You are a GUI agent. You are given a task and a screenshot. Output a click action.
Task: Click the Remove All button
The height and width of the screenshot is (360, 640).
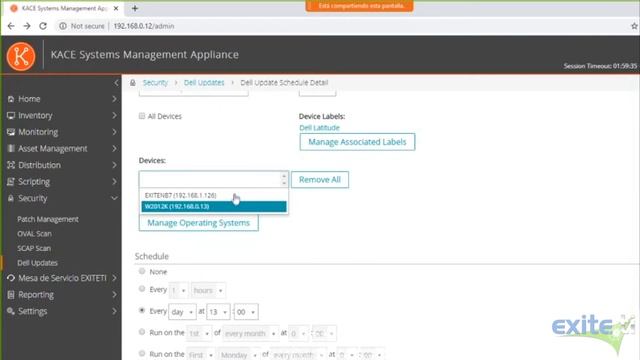[x=320, y=180]
